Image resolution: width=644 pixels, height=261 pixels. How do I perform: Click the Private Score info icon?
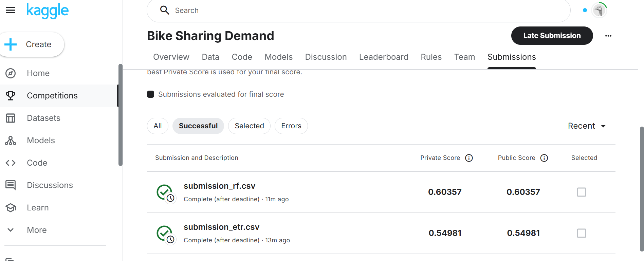[x=469, y=158]
